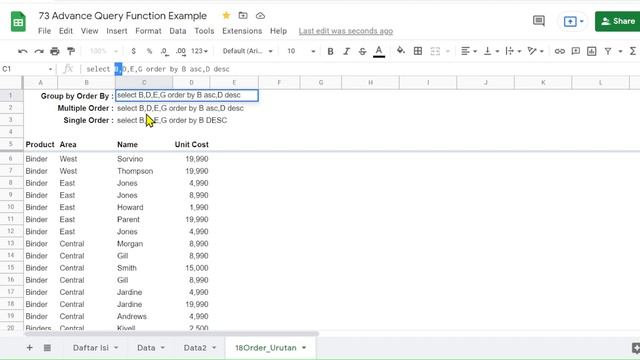Screen dimensions: 640x360
Task: Open the comment history icon
Action: tap(539, 21)
